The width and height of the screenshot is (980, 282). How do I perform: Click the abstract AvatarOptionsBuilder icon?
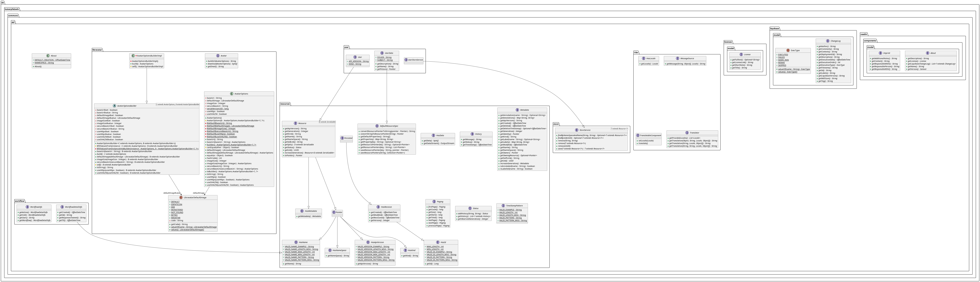point(115,106)
